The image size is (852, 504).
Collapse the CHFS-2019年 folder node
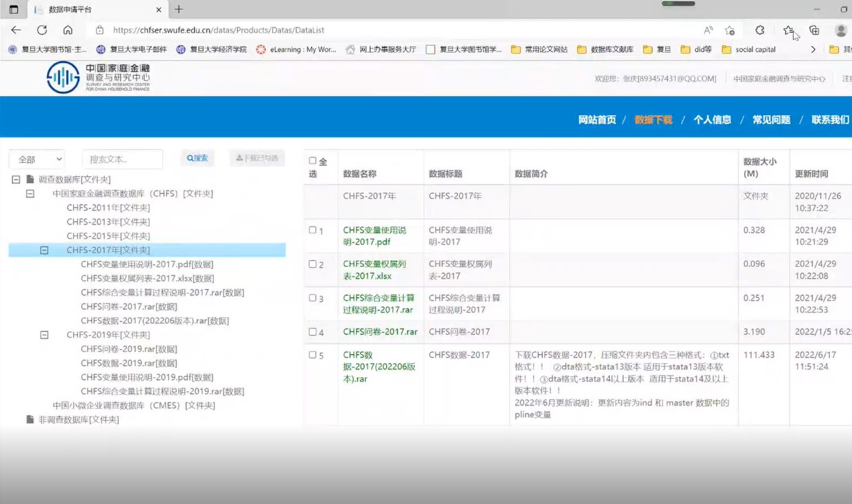[x=44, y=334]
